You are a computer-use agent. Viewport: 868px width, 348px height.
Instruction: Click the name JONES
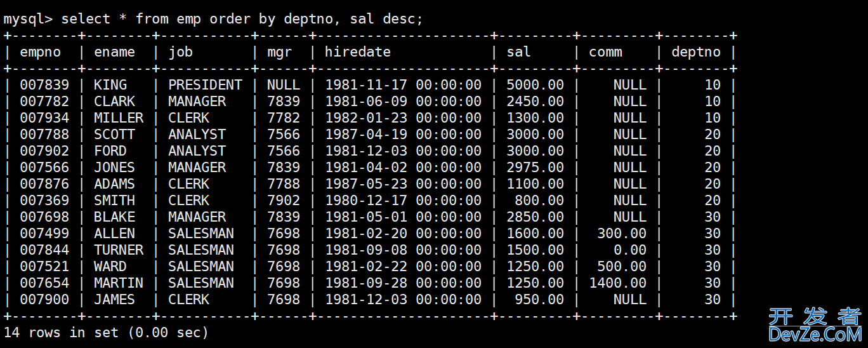tap(114, 167)
